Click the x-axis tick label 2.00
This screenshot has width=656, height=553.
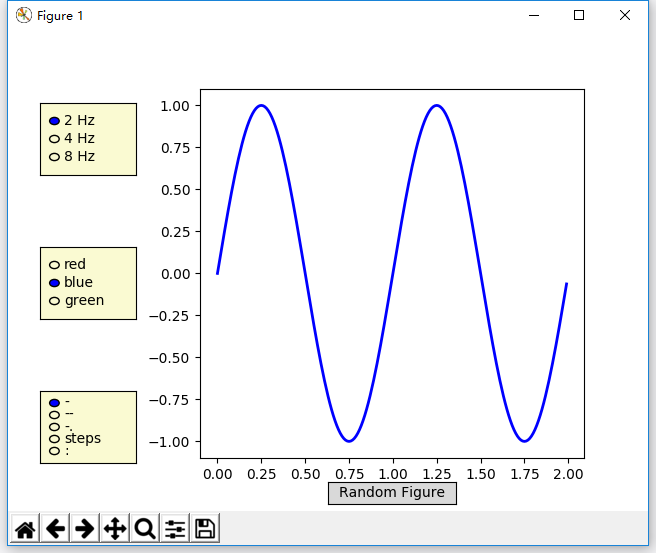(568, 474)
